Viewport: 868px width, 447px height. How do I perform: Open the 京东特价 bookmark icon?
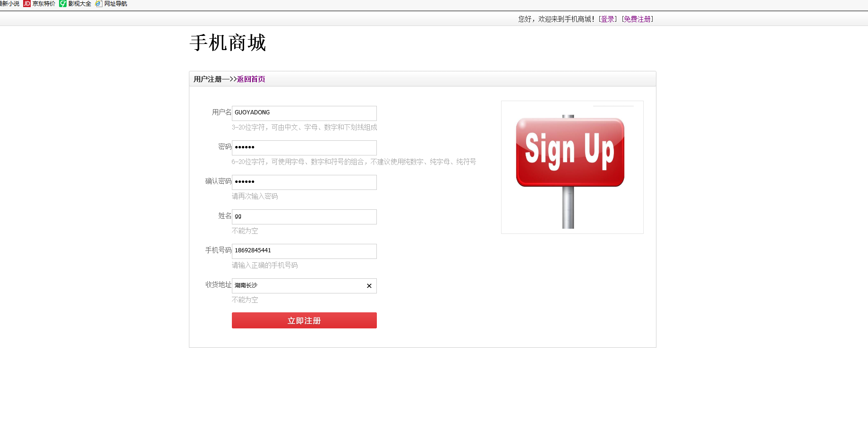coord(27,3)
